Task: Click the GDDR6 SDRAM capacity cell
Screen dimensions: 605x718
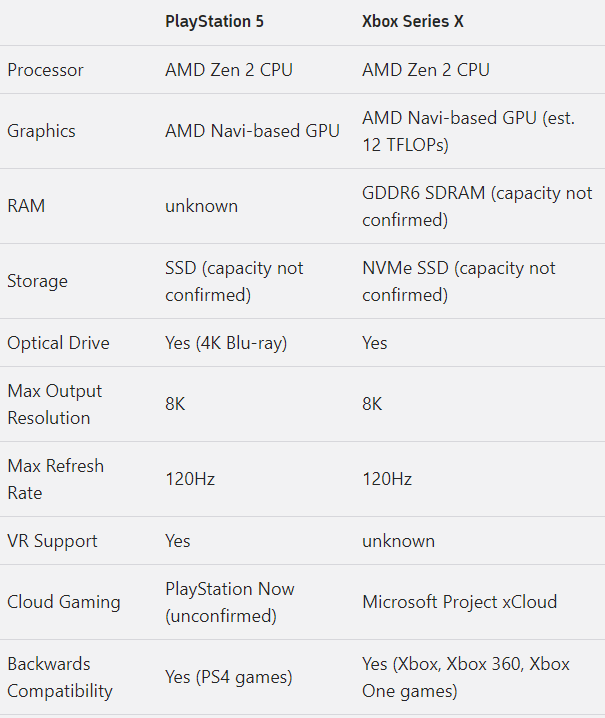Action: tap(476, 206)
